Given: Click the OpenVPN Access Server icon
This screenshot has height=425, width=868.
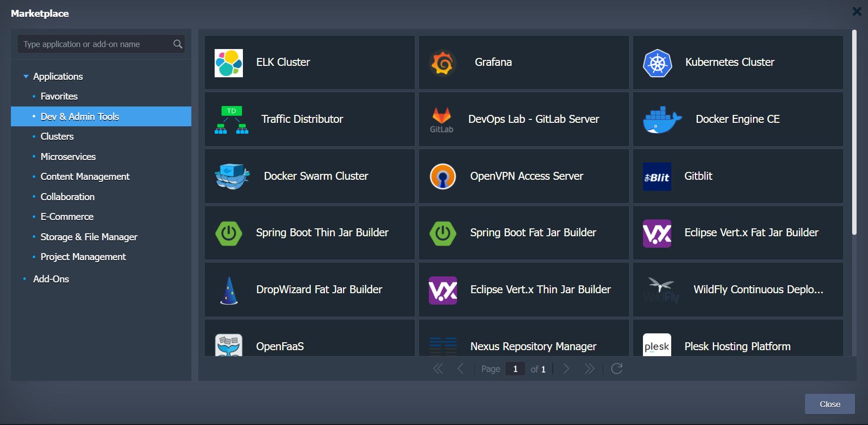Looking at the screenshot, I should coord(443,176).
